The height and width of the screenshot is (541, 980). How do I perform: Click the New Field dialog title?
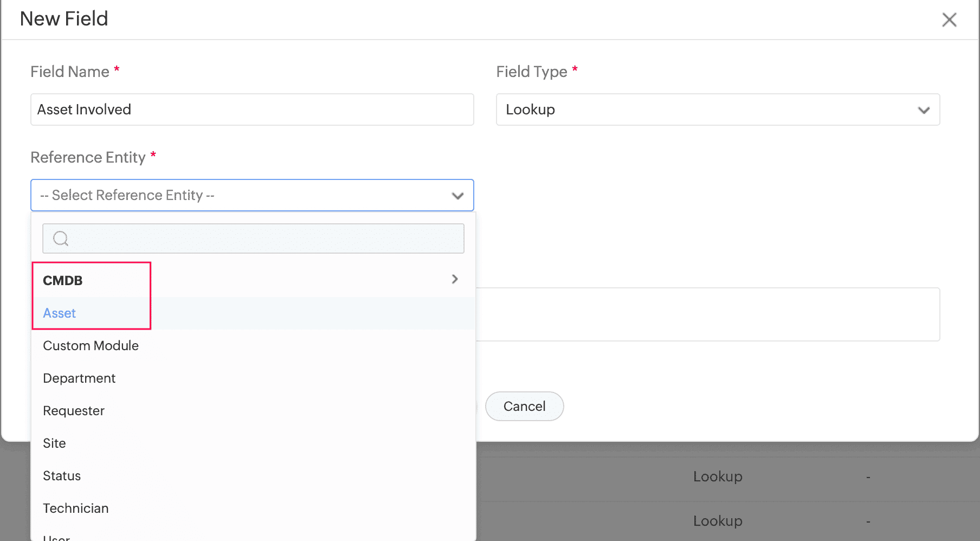(x=63, y=18)
